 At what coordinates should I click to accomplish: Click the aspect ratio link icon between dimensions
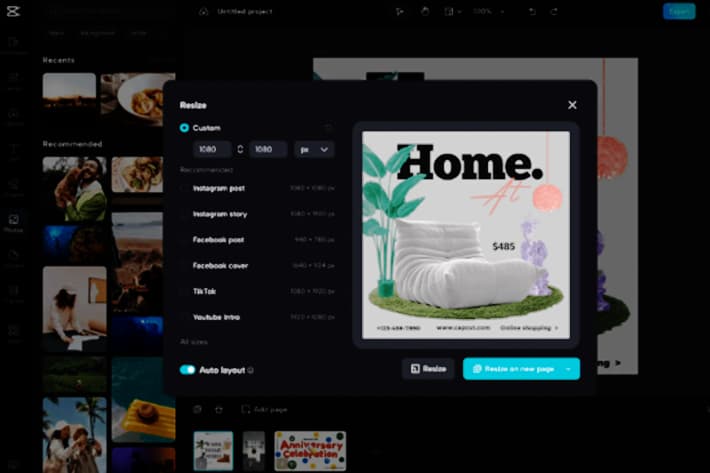240,149
